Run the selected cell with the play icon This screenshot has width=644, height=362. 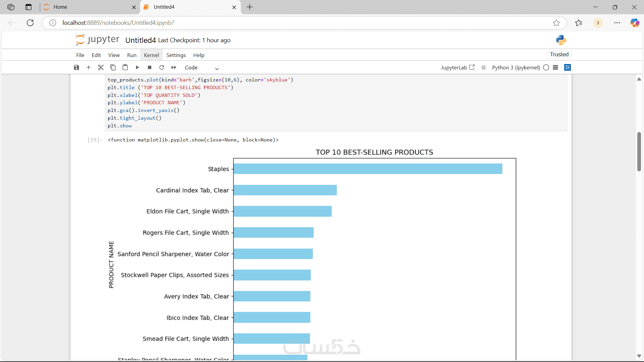click(138, 67)
